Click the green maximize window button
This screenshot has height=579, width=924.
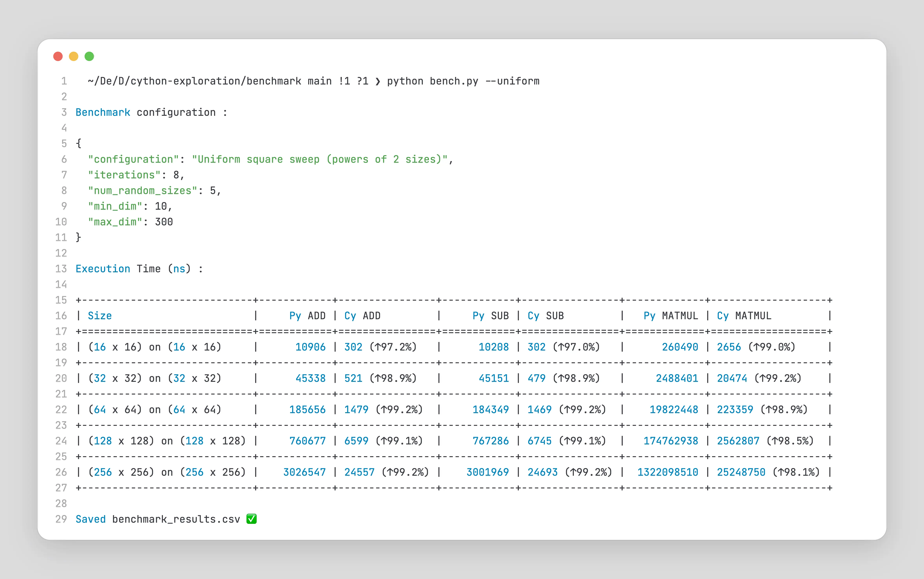(89, 57)
